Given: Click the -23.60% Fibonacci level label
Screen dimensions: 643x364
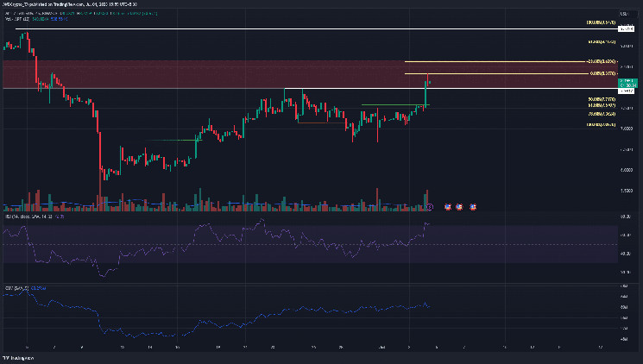Looking at the screenshot, I should [x=600, y=62].
